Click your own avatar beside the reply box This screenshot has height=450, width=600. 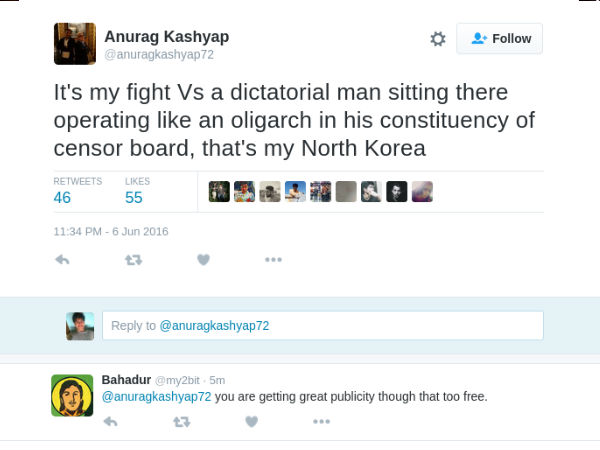tap(80, 326)
